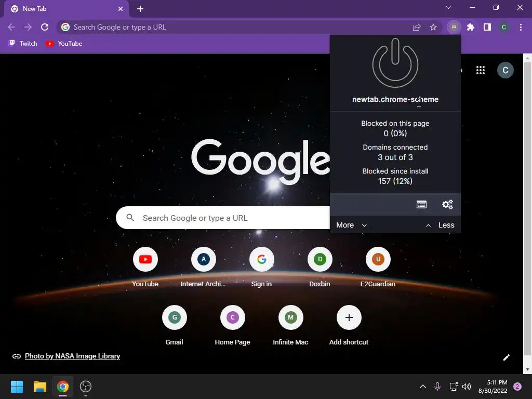Open tab search dropdown arrow

click(448, 7)
